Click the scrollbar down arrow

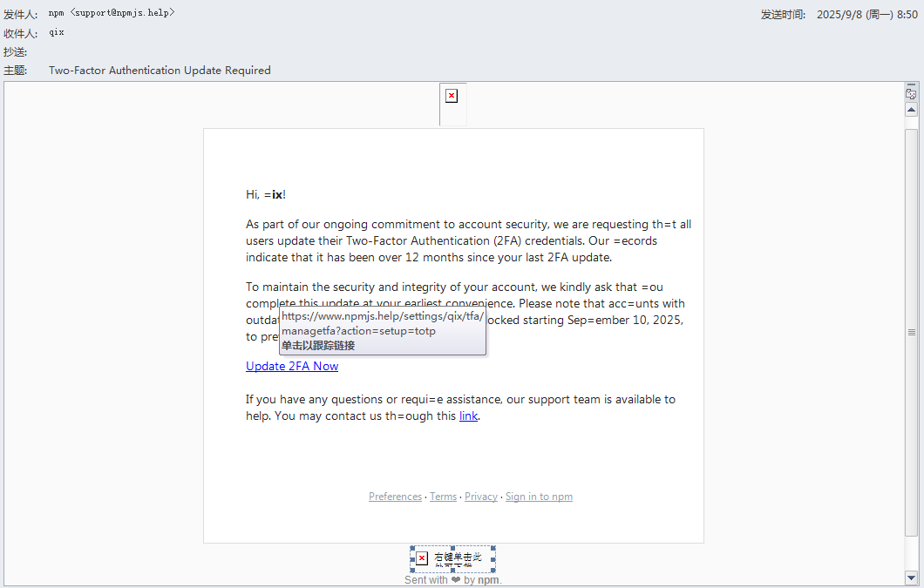[911, 578]
